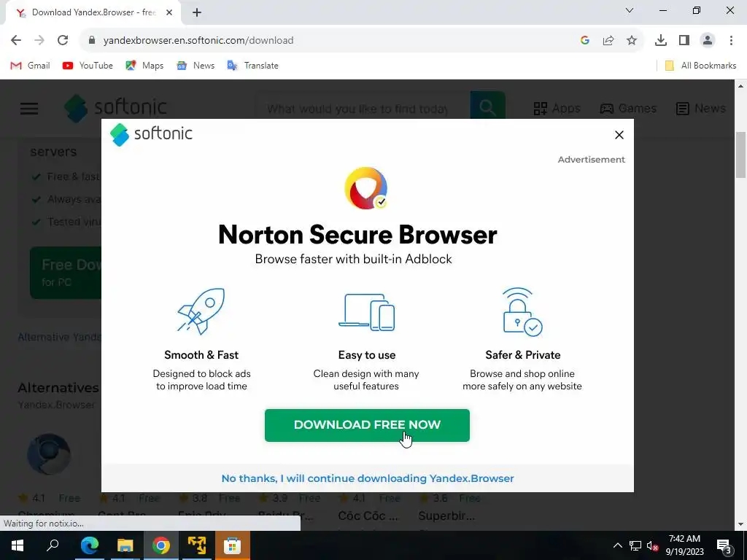Click the Chromium alternative thumbnail
This screenshot has height=560, width=747.
pyautogui.click(x=49, y=454)
